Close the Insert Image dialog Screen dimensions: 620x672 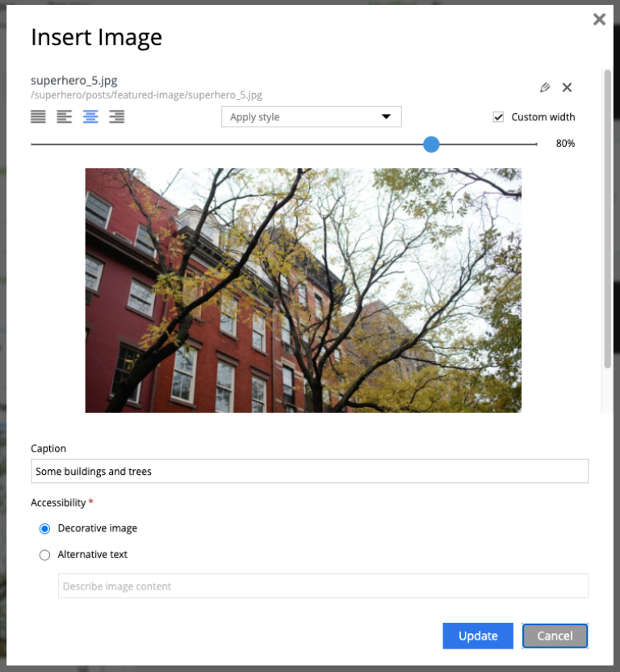599,19
